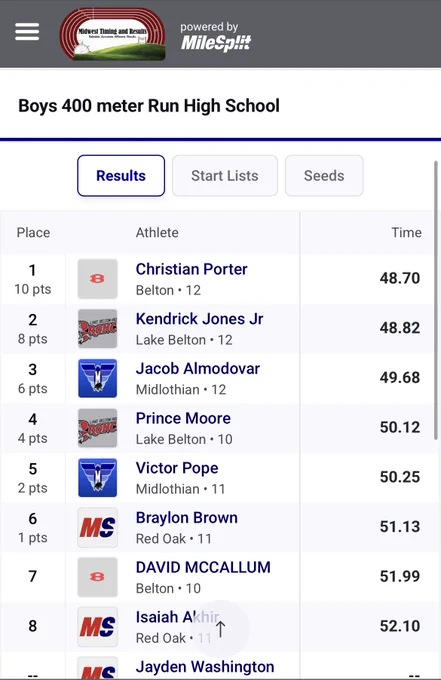441x680 pixels.
Task: Tap the scroll-to-top arrow button
Action: click(x=220, y=628)
